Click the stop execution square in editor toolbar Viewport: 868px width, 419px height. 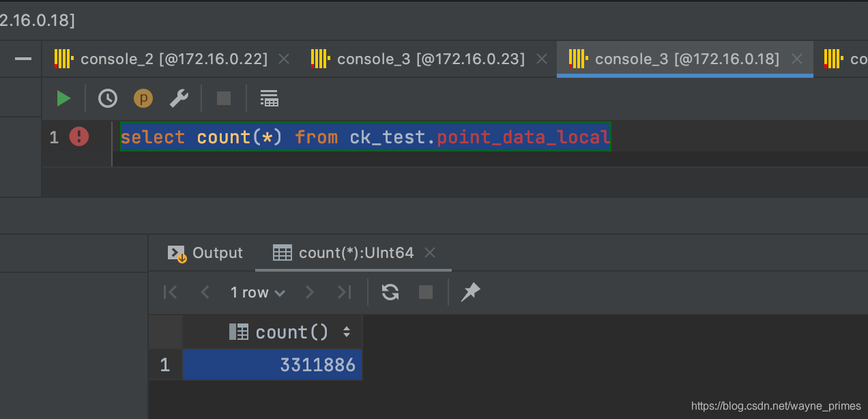click(x=224, y=99)
